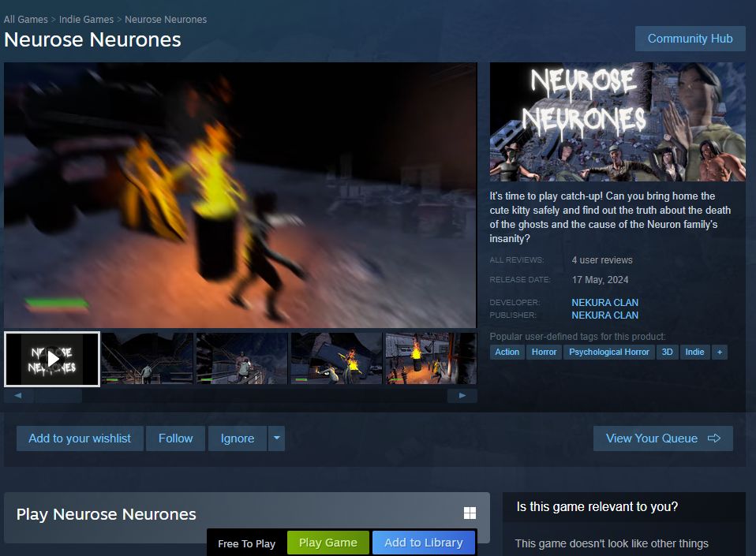Click the left arrow of thumbnail strip
Viewport: 756px width, 556px height.
(18, 396)
